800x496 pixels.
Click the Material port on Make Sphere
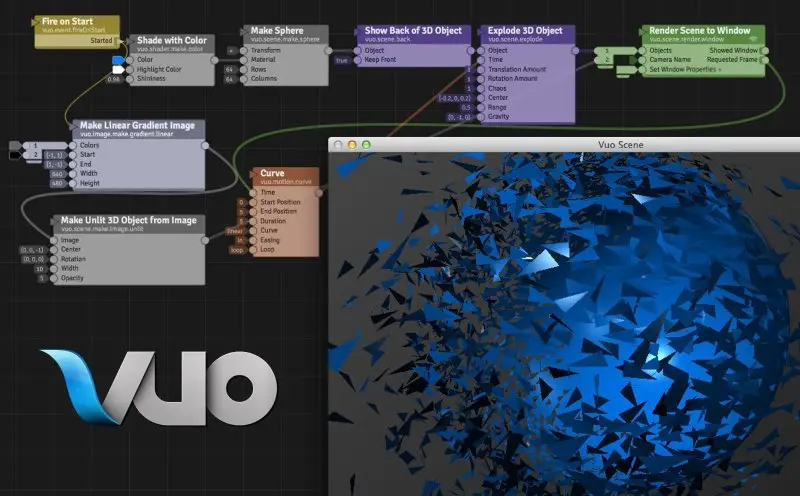244,60
